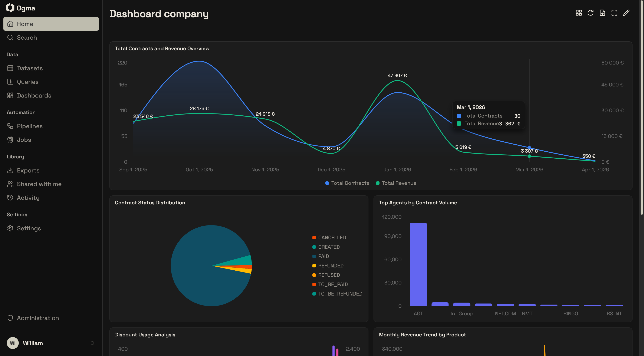Click the 24 913 € revenue label
The width and height of the screenshot is (644, 356).
(265, 114)
